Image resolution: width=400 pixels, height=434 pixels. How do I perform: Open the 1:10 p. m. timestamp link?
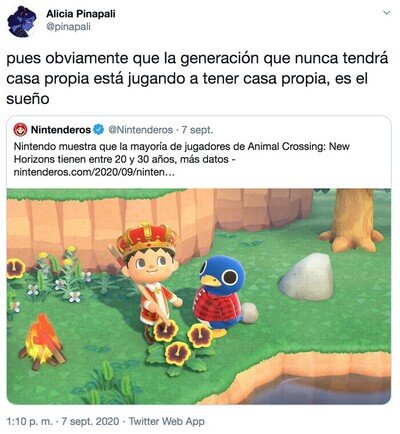pyautogui.click(x=30, y=421)
